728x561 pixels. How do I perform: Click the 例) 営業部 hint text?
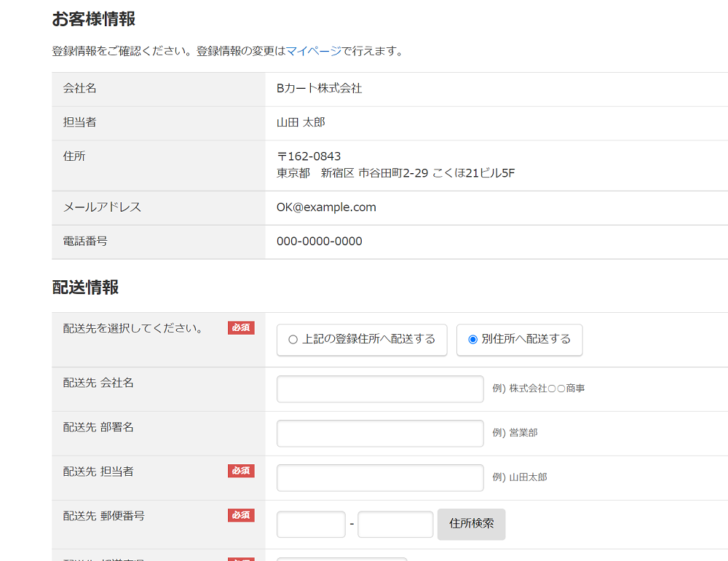coord(515,433)
